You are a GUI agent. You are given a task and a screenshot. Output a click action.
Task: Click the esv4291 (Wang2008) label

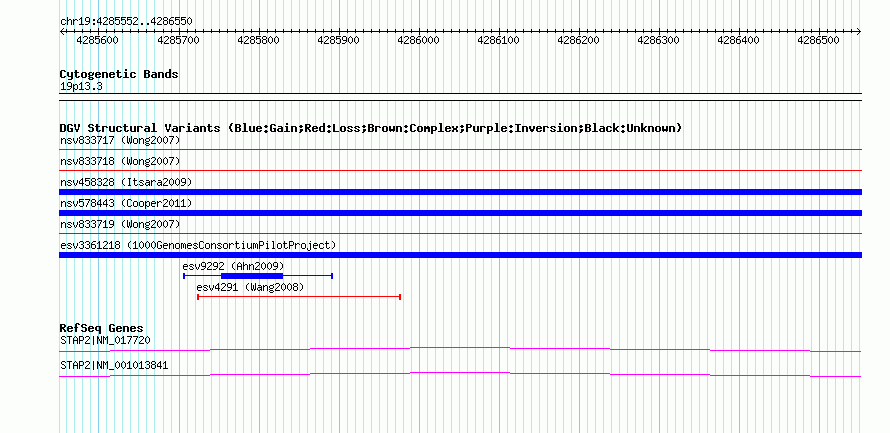point(250,287)
